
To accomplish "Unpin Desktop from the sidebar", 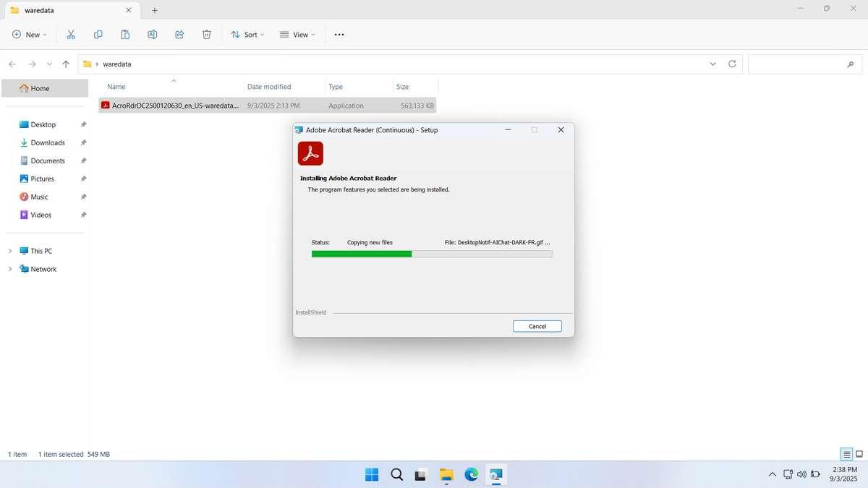I will [x=84, y=124].
